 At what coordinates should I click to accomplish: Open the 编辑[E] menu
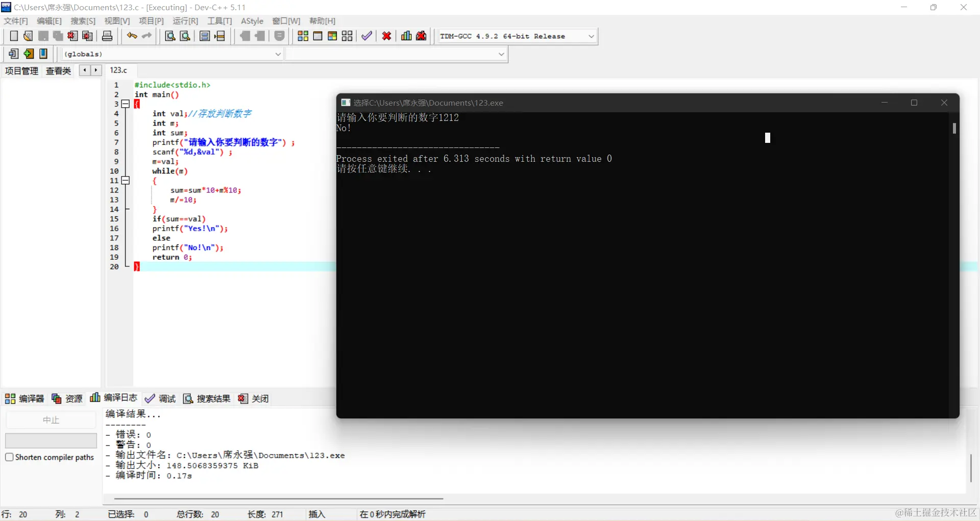click(49, 21)
